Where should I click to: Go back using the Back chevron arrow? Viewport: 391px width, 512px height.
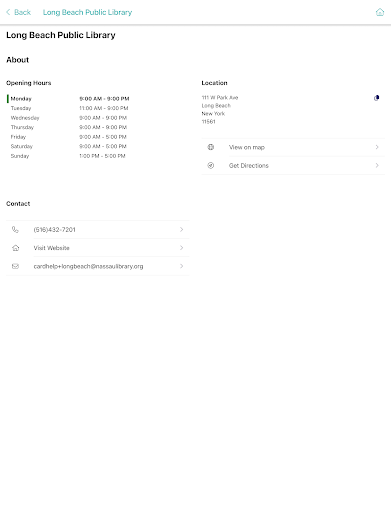(8, 12)
